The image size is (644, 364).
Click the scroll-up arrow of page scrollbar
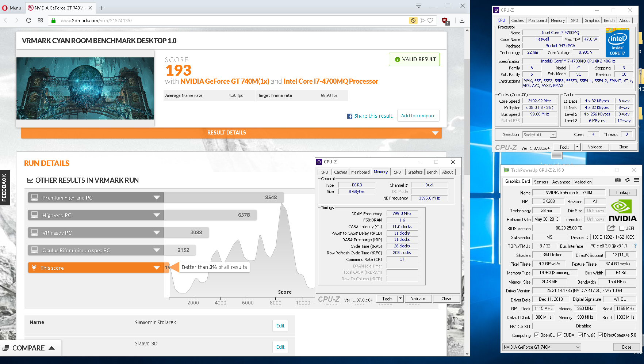click(x=467, y=30)
